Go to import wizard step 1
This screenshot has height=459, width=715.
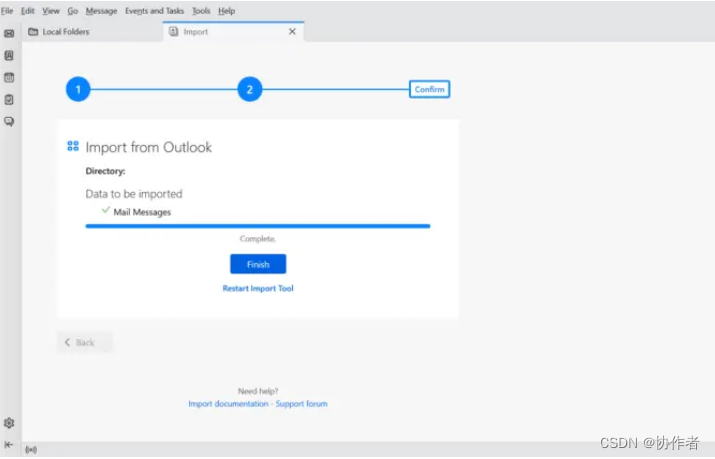point(78,89)
